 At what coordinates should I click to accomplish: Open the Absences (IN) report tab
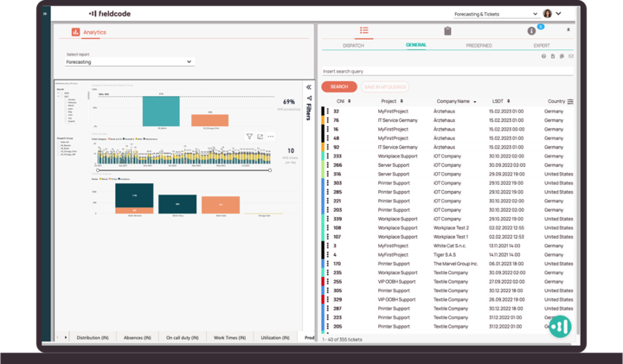coord(138,338)
